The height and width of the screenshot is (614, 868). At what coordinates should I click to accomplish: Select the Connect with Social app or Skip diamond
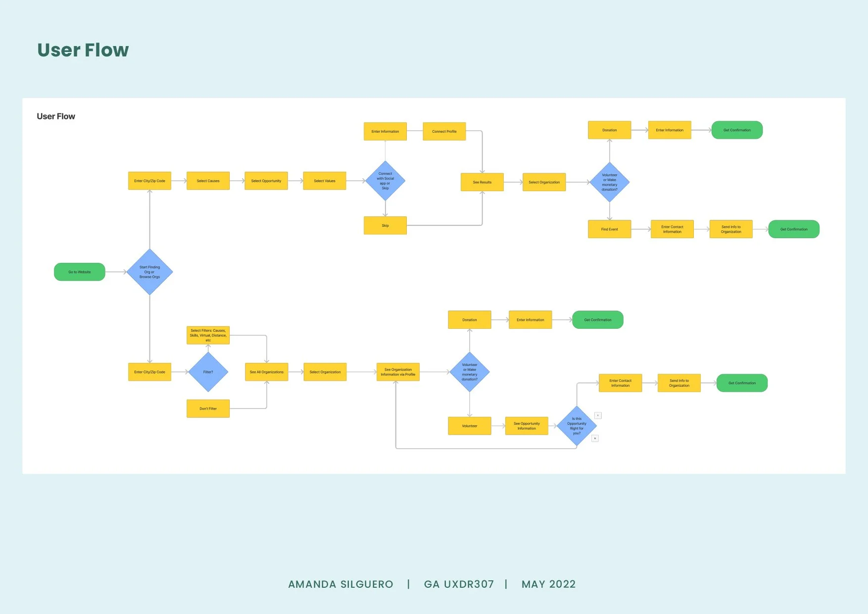coord(385,181)
